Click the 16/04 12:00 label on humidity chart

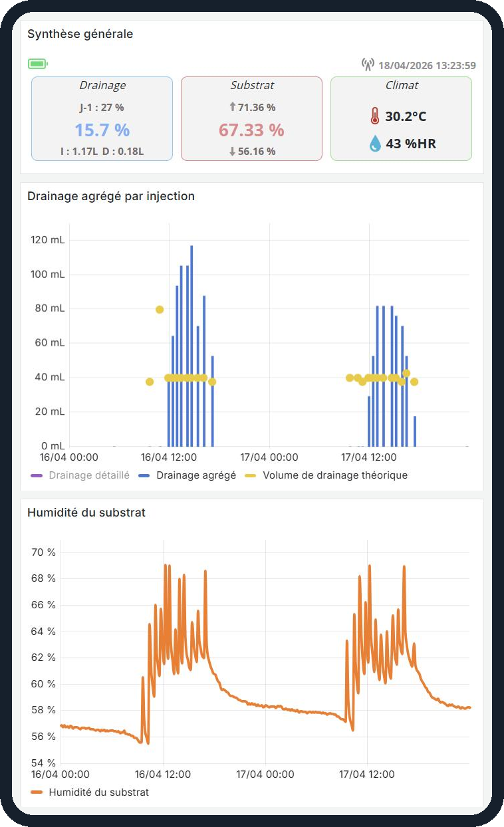click(163, 774)
